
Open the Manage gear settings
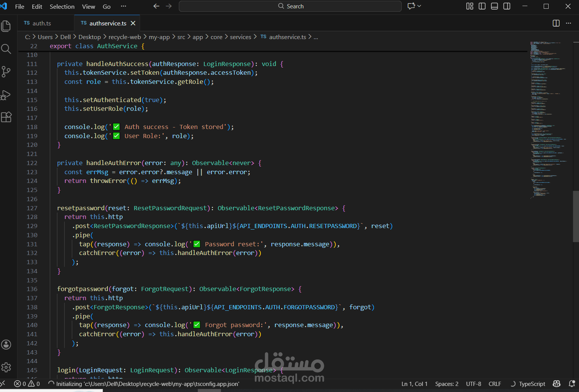click(x=6, y=367)
